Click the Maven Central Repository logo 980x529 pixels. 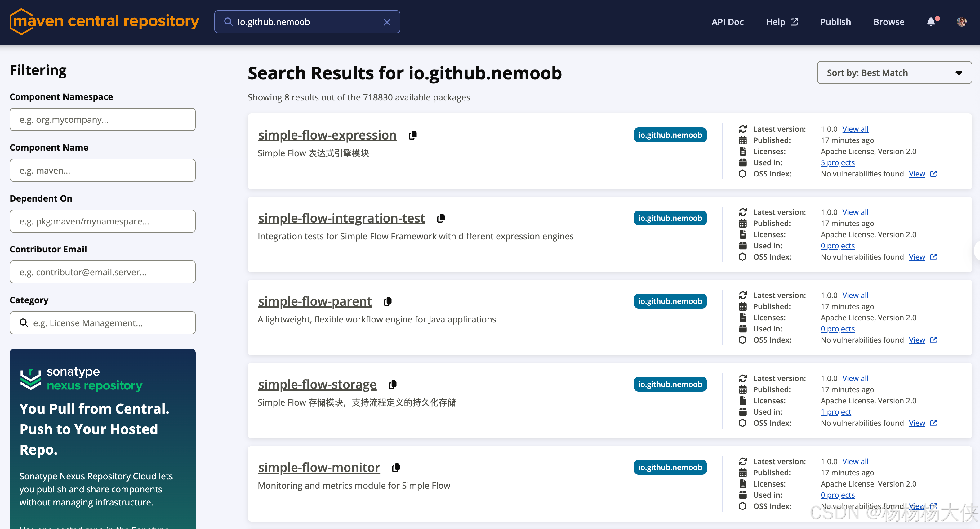[x=104, y=22]
